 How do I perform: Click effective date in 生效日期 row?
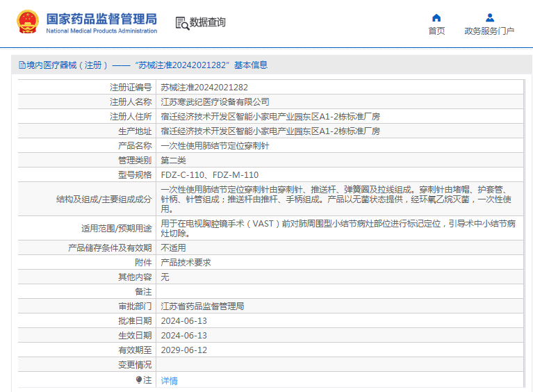coord(184,336)
